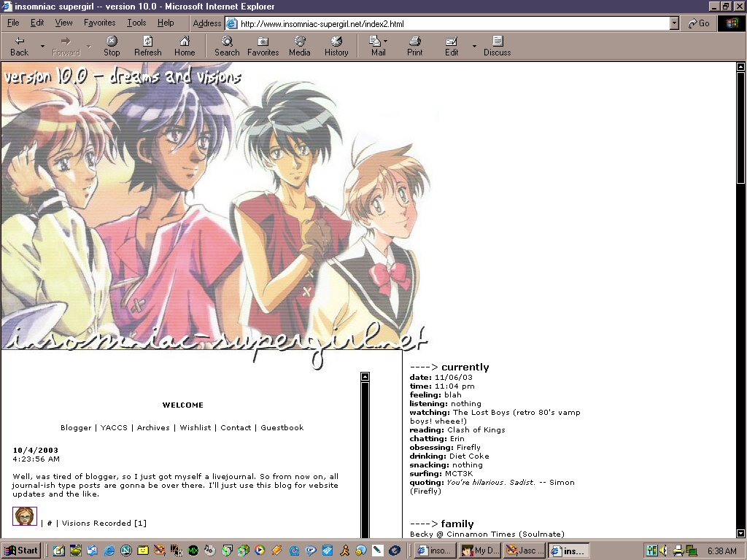Open the Tools menu

click(x=136, y=23)
